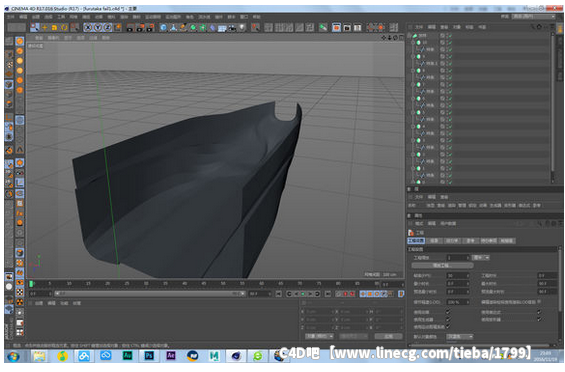Add a Floor environment object
This screenshot has height=372, width=565.
point(222,27)
